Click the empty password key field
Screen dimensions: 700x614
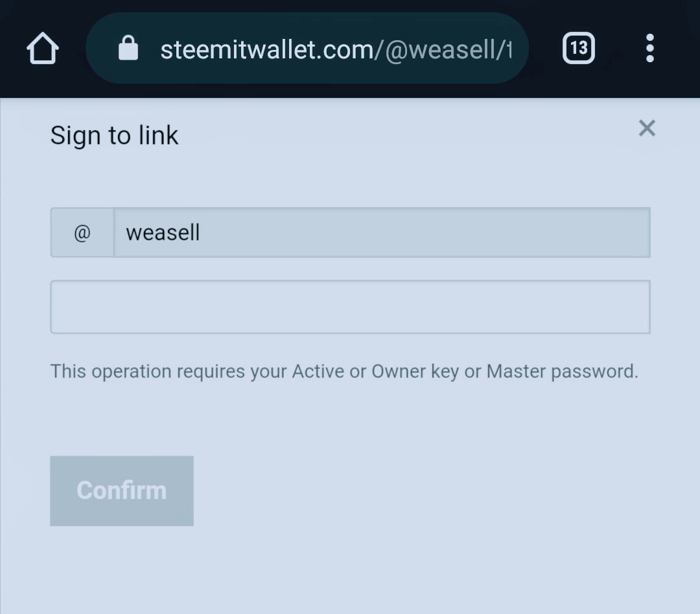[x=350, y=307]
